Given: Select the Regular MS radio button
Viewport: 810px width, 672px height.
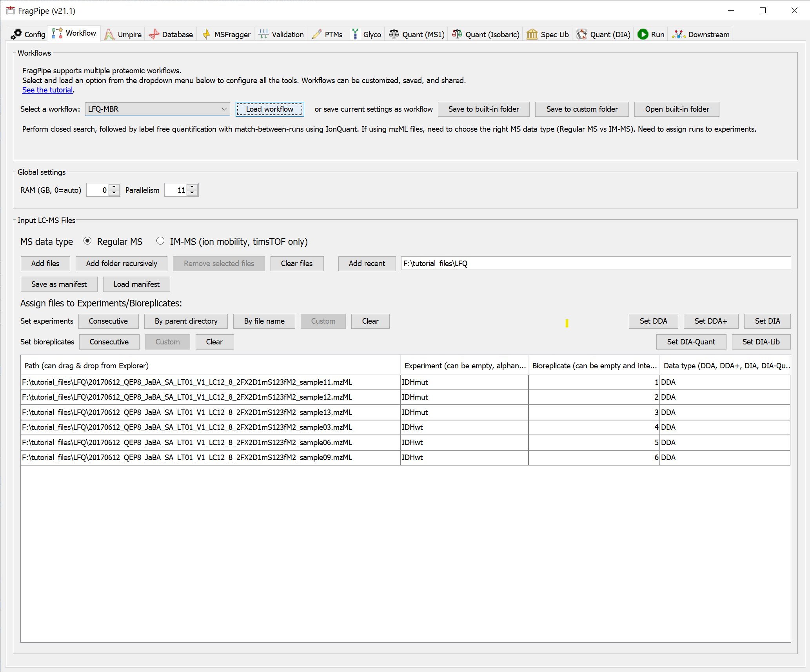Looking at the screenshot, I should (87, 241).
